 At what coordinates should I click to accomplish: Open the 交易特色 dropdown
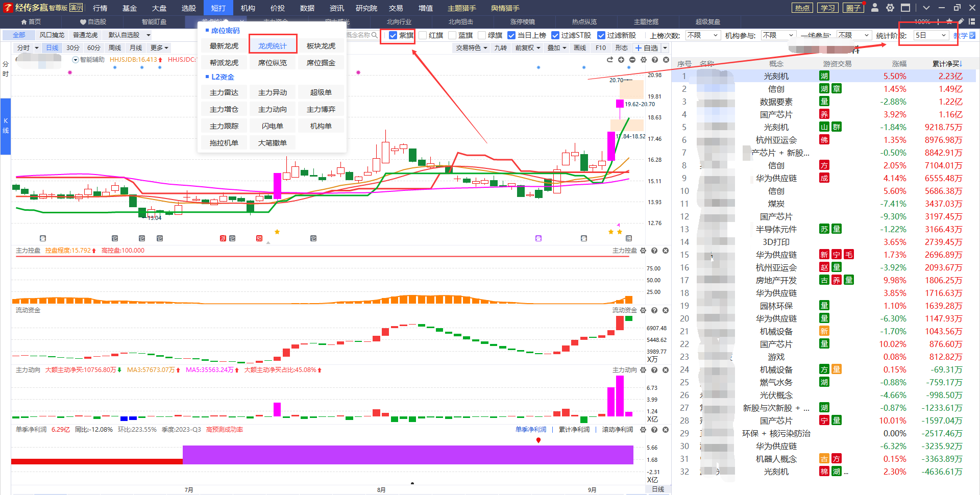coord(472,48)
